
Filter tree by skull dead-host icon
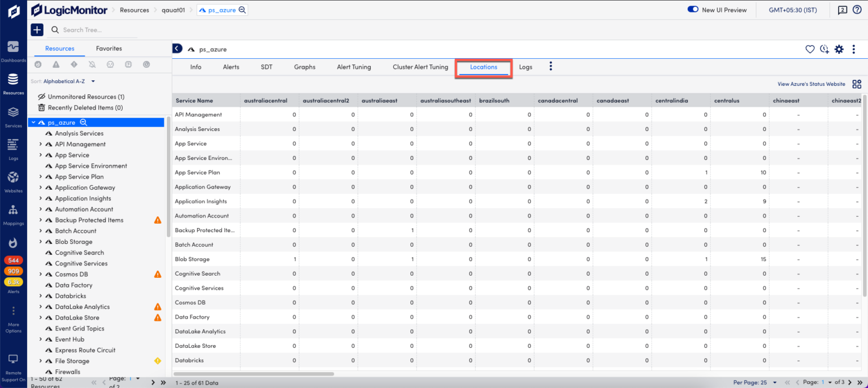pyautogui.click(x=110, y=64)
